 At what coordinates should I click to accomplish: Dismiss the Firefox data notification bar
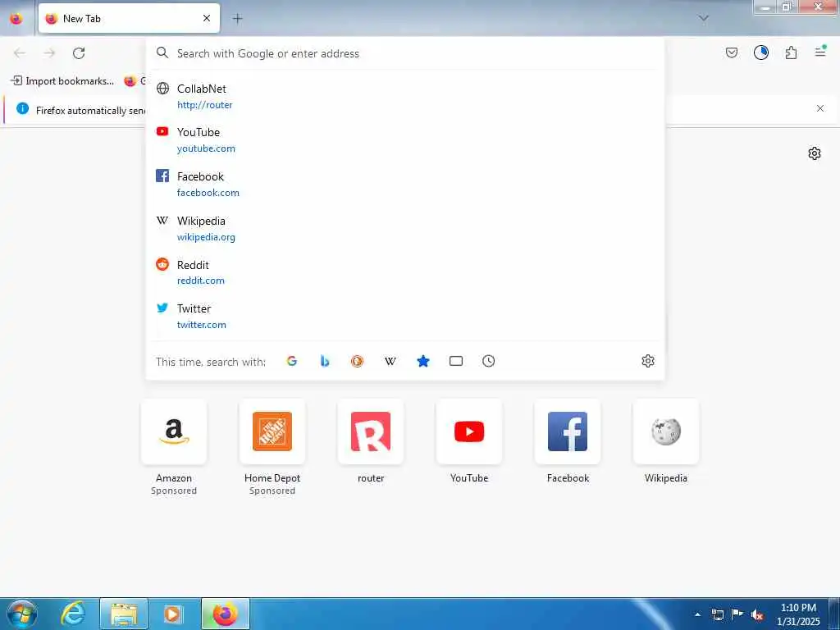819,108
